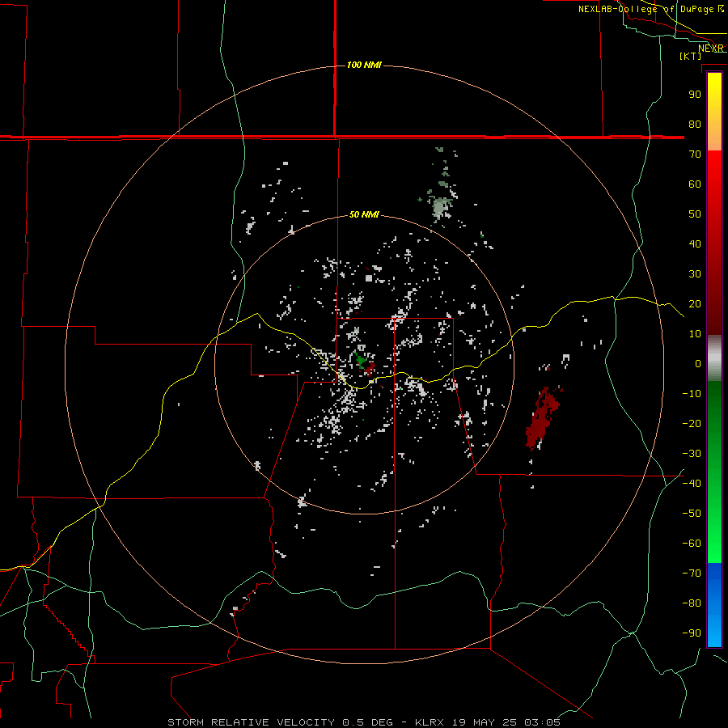Click the 60 value on the color scale
Screen dimensions: 728x728
(x=695, y=184)
